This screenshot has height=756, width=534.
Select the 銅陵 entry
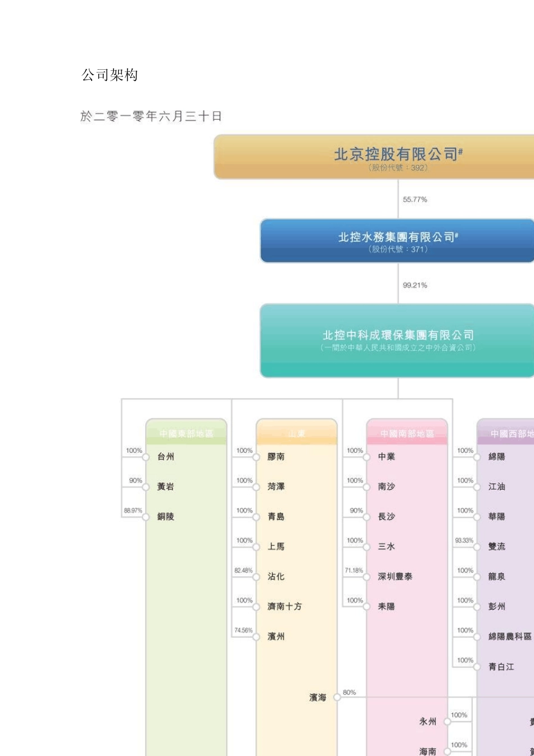click(x=166, y=516)
